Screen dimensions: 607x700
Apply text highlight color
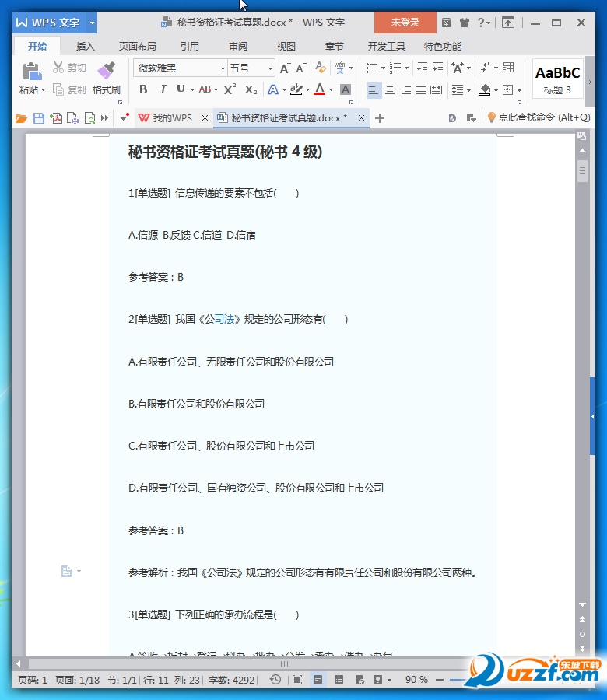(296, 89)
